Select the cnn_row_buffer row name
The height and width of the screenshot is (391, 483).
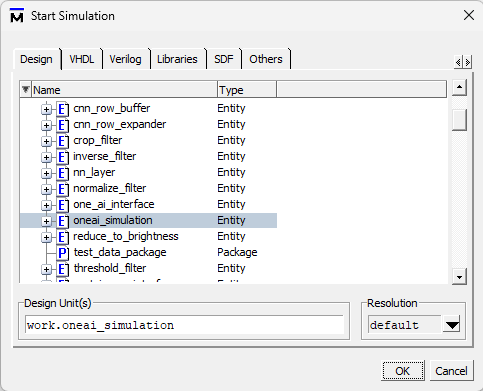click(x=112, y=108)
